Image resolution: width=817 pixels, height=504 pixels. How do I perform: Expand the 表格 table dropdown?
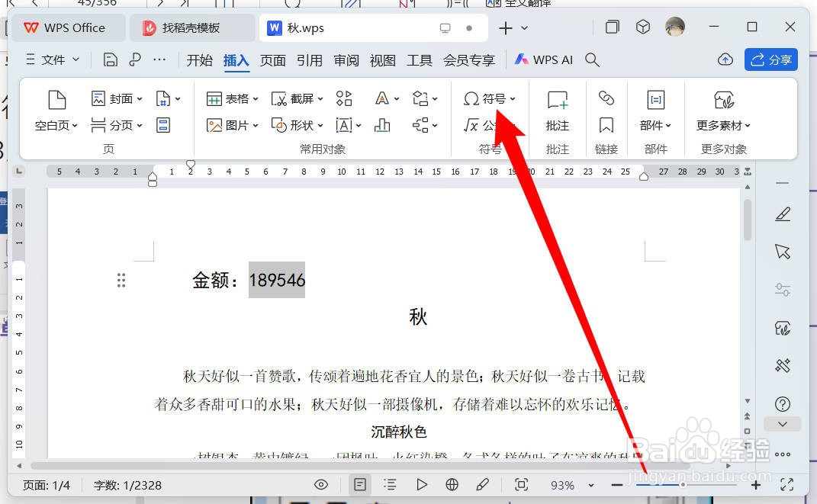pyautogui.click(x=256, y=98)
